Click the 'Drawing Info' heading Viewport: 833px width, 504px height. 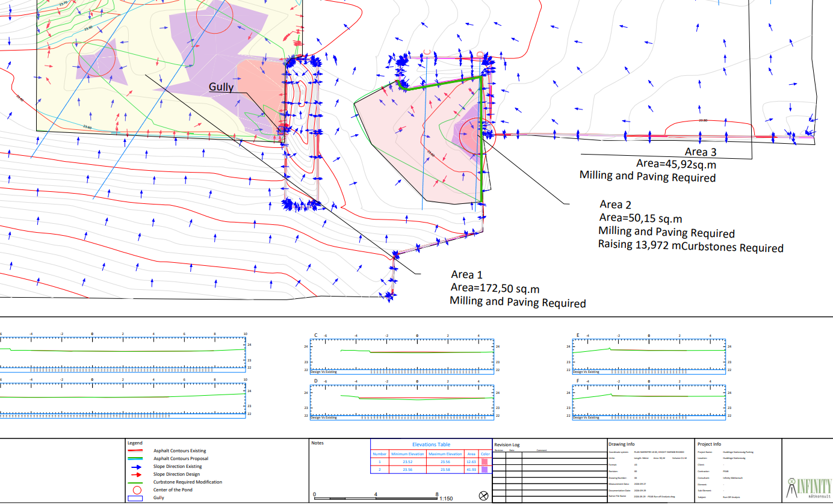(x=622, y=444)
